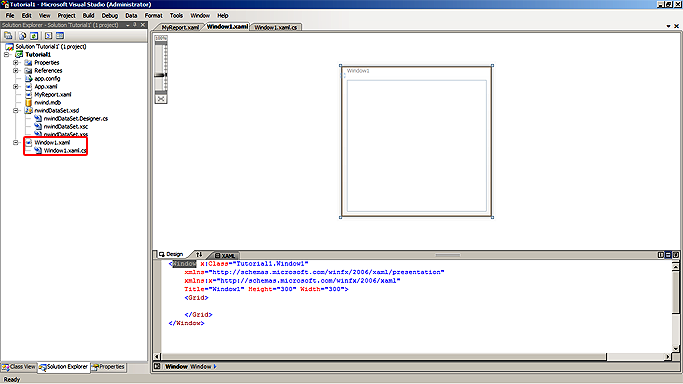Viewport: 683px width, 384px height.
Task: Close the active document with the X
Action: coord(676,27)
